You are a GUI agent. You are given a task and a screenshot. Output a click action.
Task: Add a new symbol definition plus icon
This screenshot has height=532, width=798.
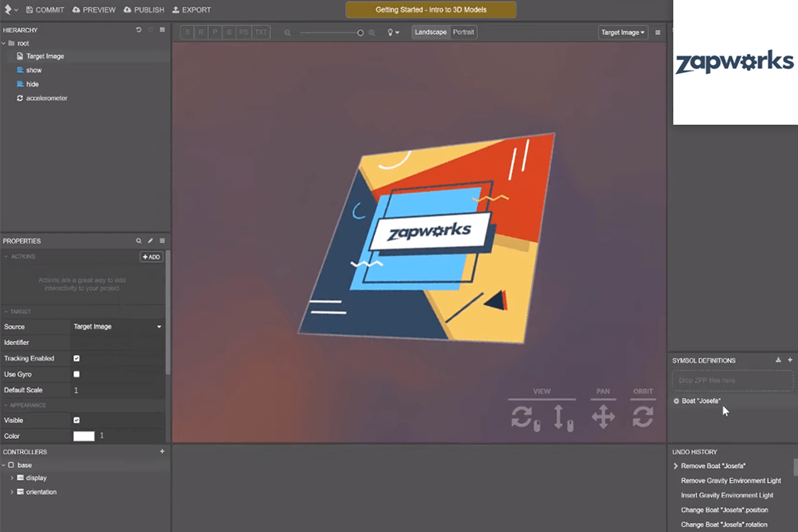790,360
